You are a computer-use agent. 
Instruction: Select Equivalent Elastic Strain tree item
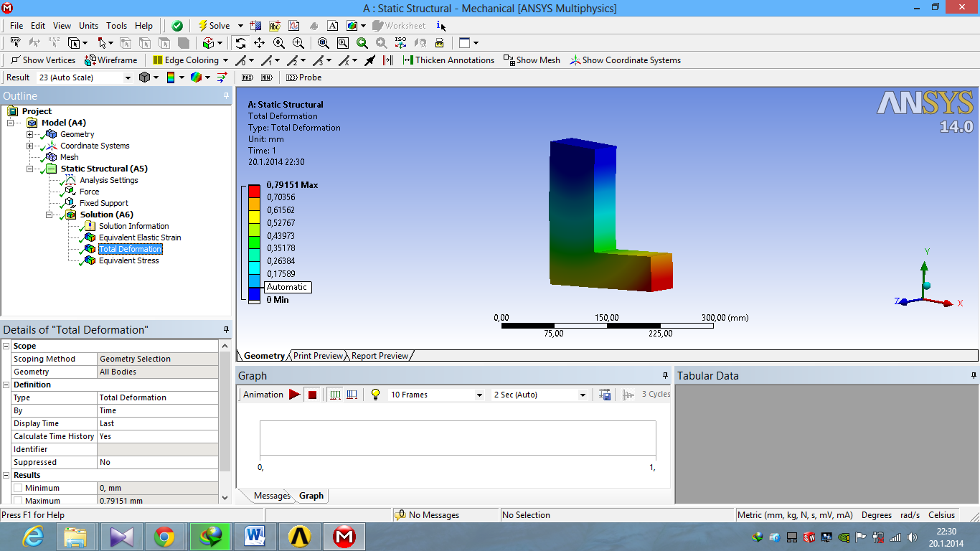point(140,237)
